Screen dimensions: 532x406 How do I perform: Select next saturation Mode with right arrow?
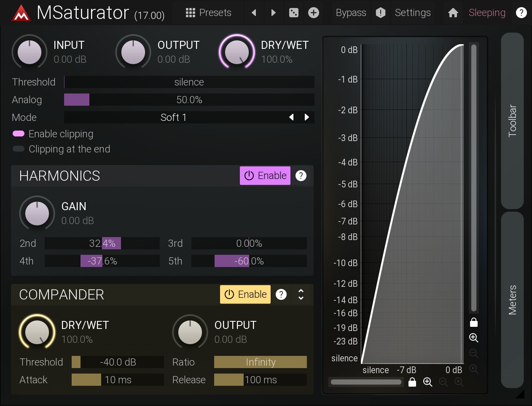click(307, 118)
